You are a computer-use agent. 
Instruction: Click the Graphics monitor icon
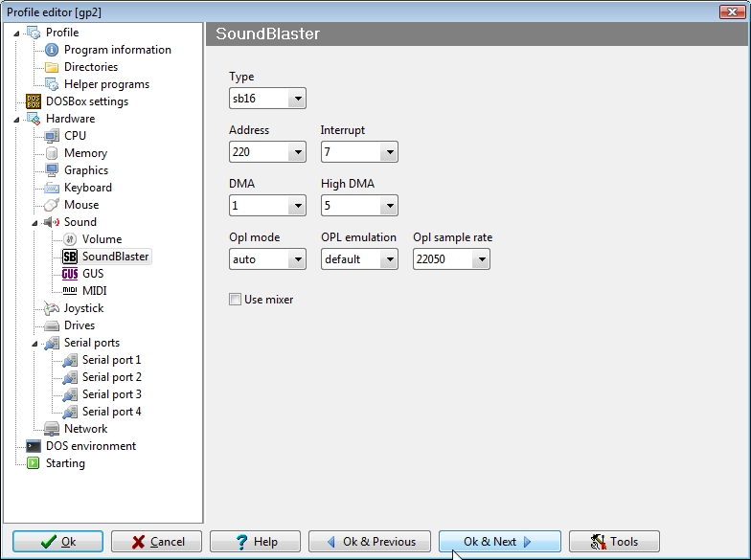pyautogui.click(x=52, y=170)
